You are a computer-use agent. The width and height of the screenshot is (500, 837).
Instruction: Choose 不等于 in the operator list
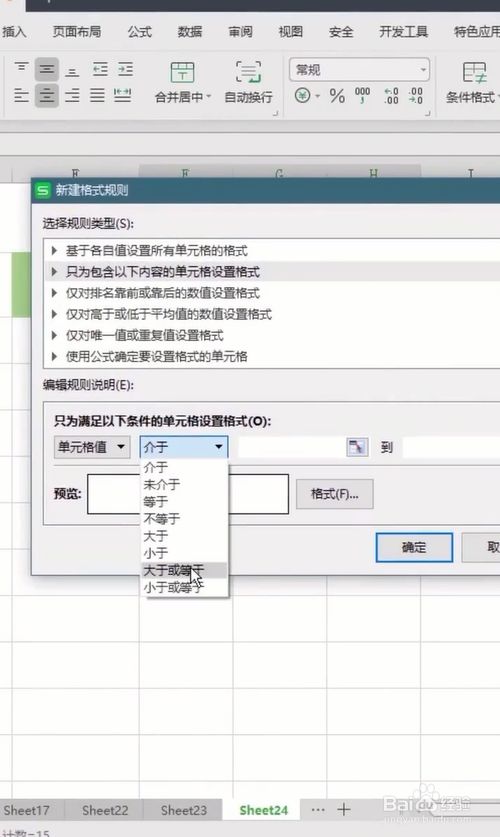click(x=184, y=519)
